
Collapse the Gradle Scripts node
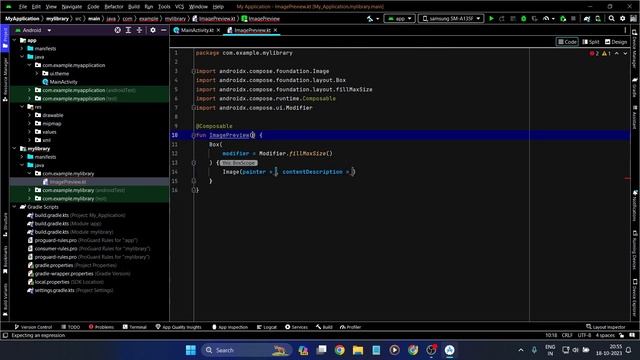click(x=15, y=207)
